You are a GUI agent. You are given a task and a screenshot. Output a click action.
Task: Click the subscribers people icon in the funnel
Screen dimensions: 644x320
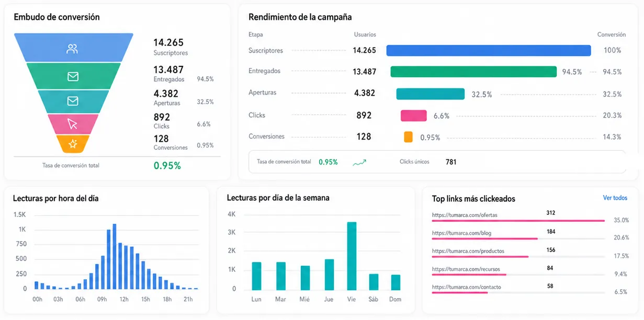[72, 49]
